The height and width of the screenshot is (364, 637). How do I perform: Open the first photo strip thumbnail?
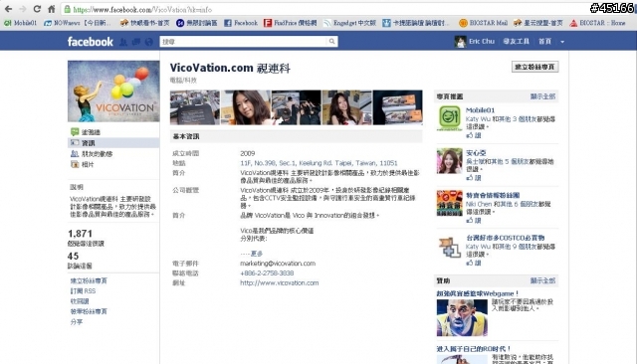click(x=195, y=107)
